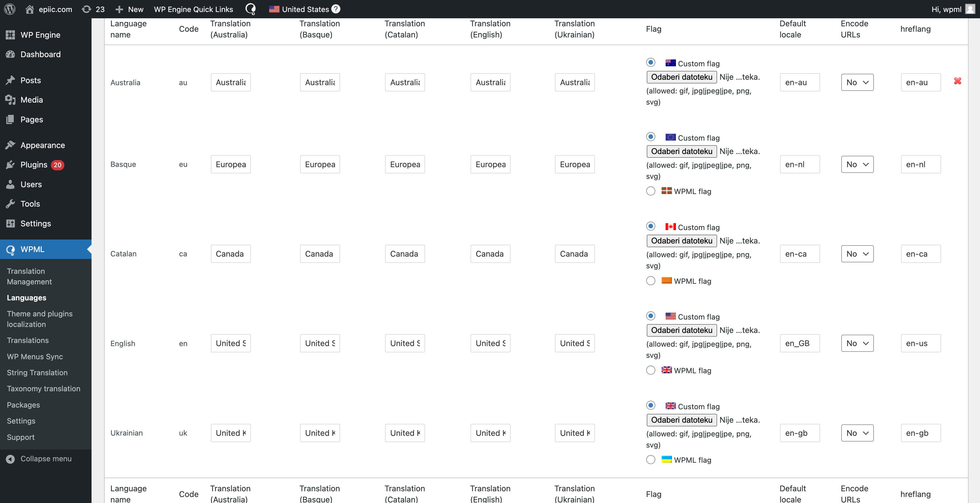
Task: Choose flag file for English row
Action: 681,330
